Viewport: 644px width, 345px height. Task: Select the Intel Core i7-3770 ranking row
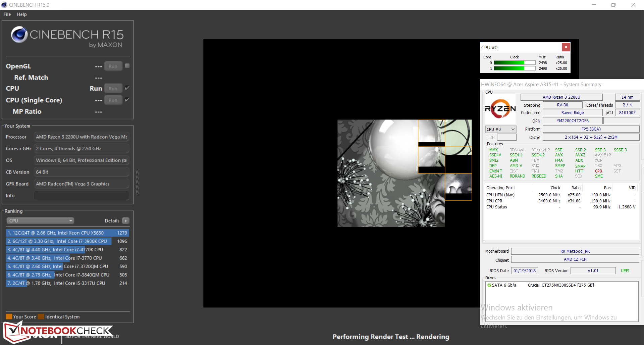point(67,258)
